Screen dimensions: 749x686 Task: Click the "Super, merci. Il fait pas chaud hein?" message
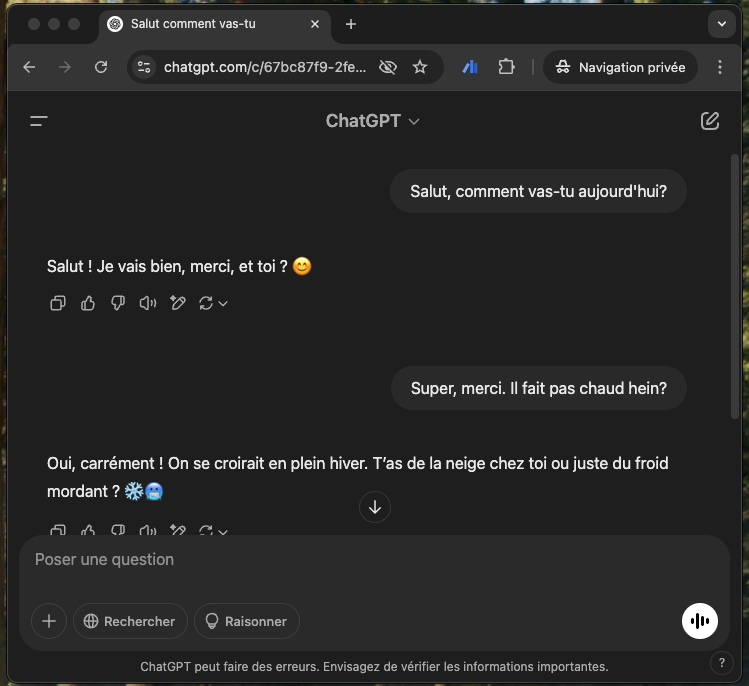click(539, 388)
